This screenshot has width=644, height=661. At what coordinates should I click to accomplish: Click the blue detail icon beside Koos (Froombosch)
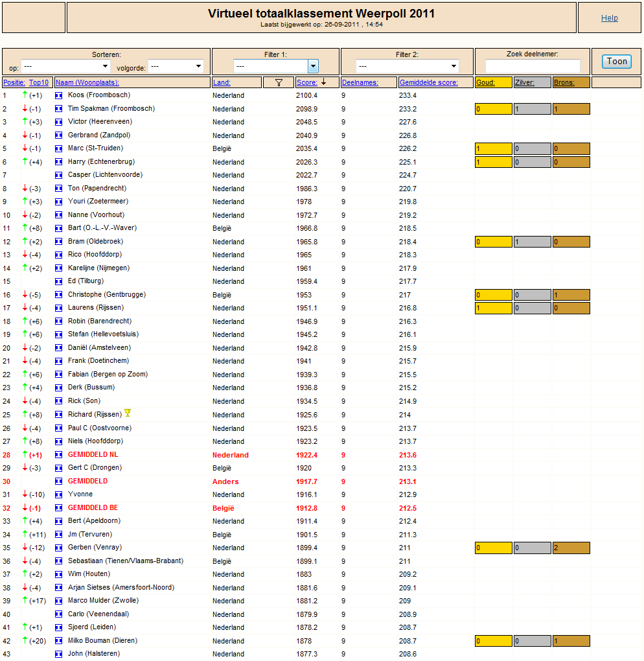click(58, 95)
